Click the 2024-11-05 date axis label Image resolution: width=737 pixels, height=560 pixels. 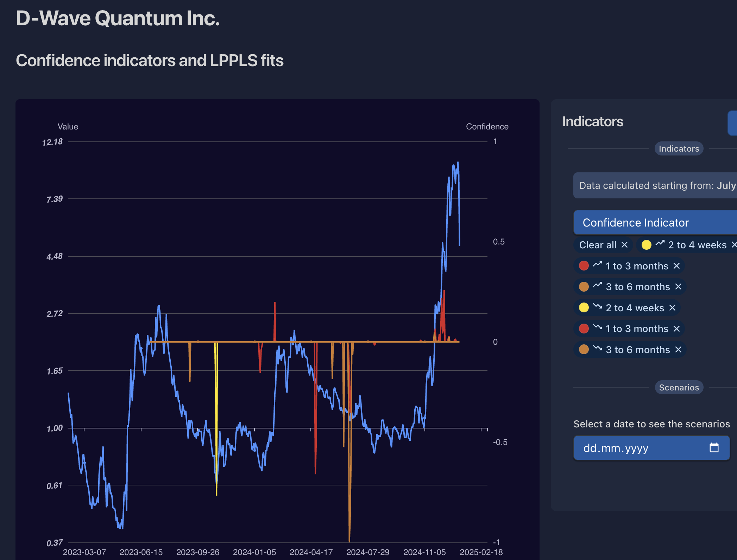424,552
